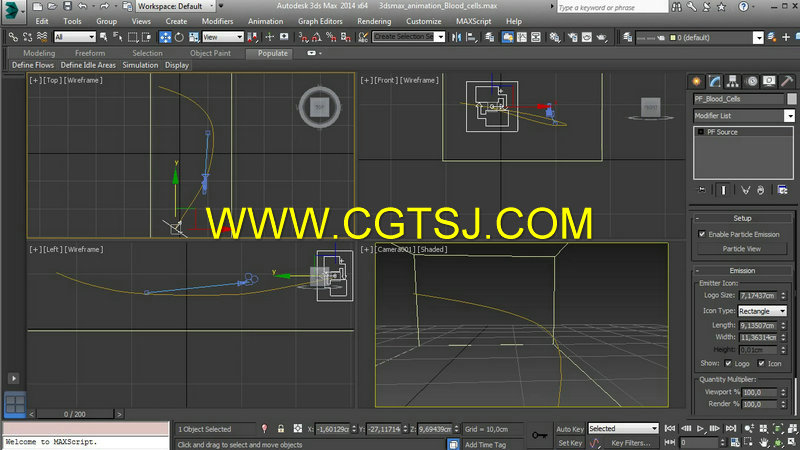Open the Workspace: Default dropdown
The image size is (800, 450).
click(176, 6)
